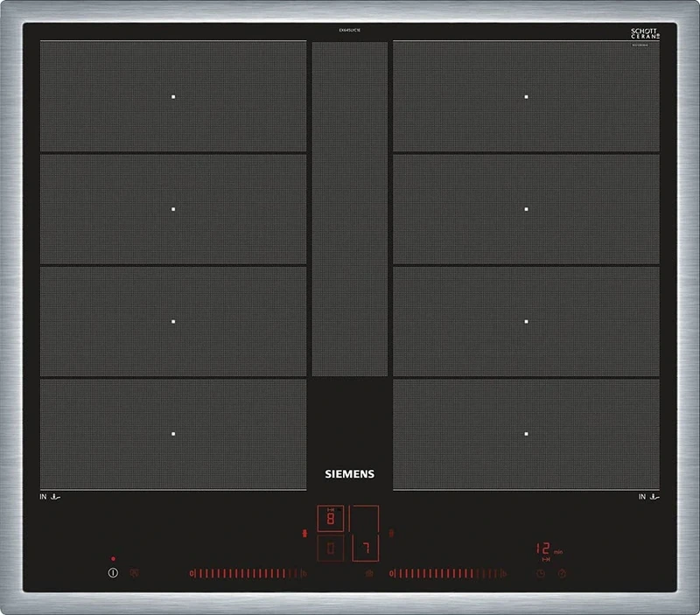Tap the right IN induction symbol
Image resolution: width=700 pixels, height=615 pixels.
pyautogui.click(x=648, y=498)
